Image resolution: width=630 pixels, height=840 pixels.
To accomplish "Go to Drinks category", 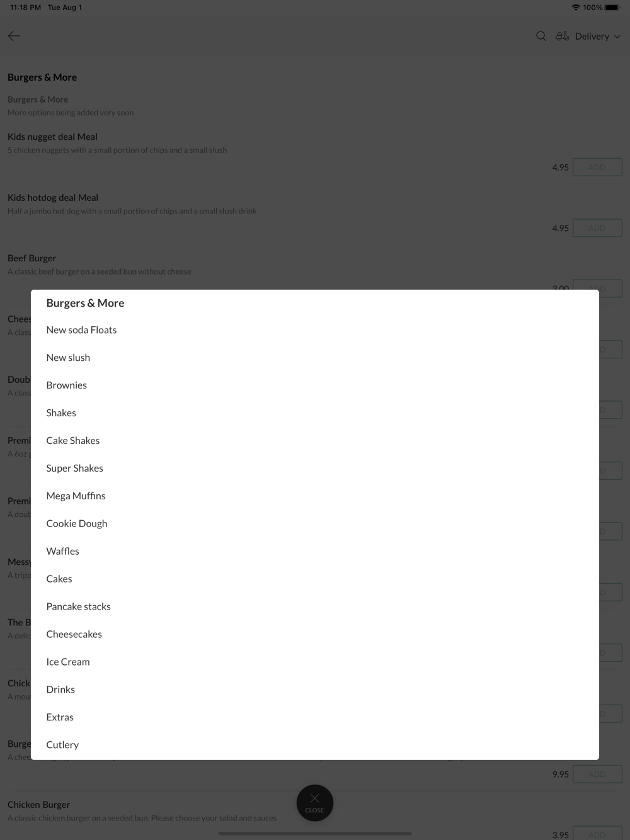I will [60, 690].
